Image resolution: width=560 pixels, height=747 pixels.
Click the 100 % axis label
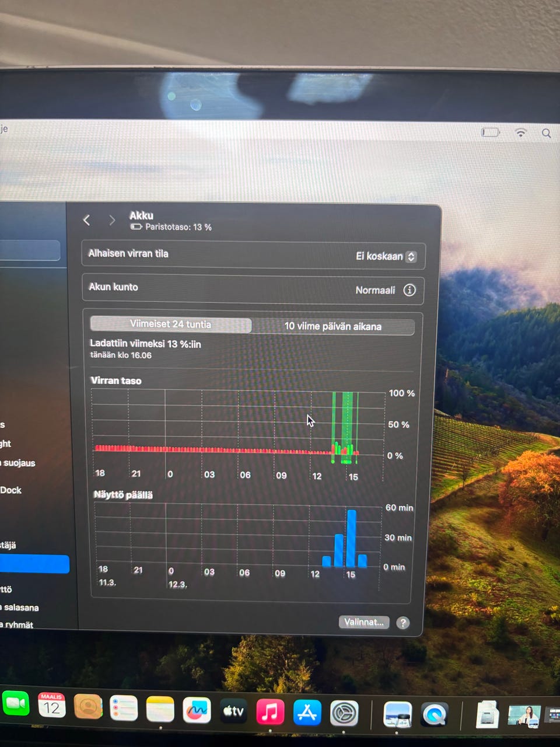click(x=402, y=393)
